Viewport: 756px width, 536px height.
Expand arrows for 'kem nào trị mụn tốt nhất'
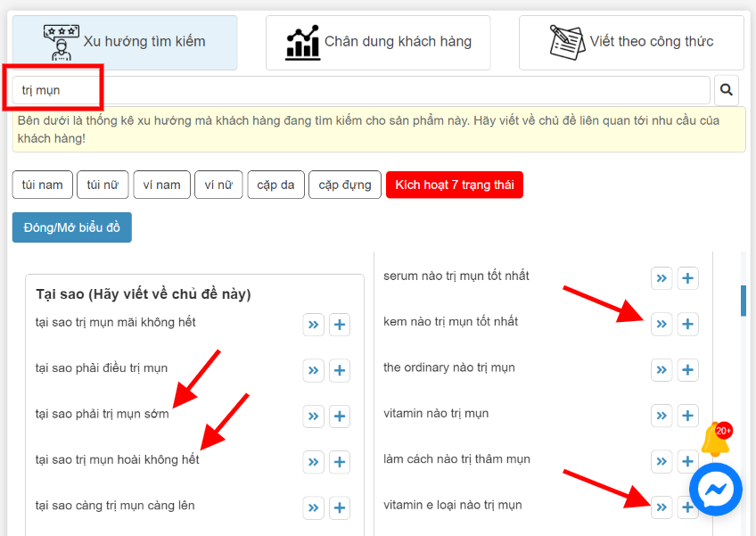(661, 325)
